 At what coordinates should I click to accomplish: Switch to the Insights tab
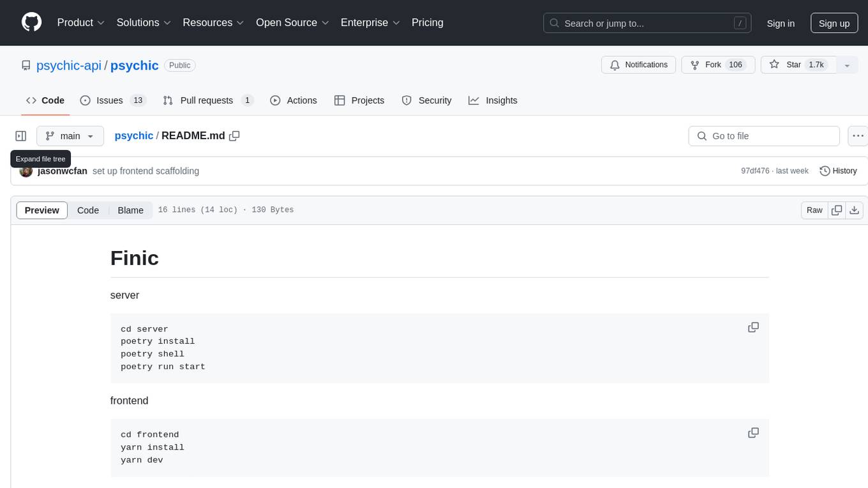tap(493, 100)
